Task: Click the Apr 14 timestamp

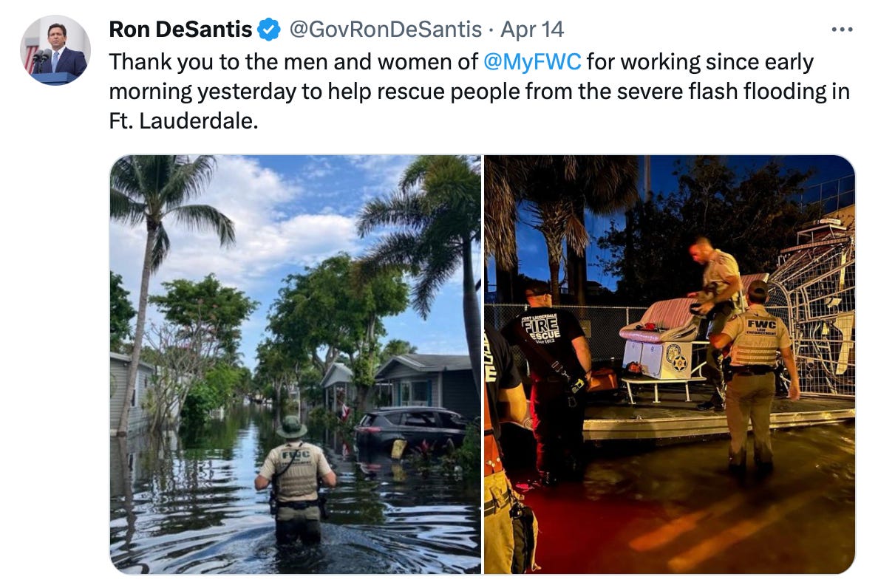Action: pyautogui.click(x=532, y=29)
